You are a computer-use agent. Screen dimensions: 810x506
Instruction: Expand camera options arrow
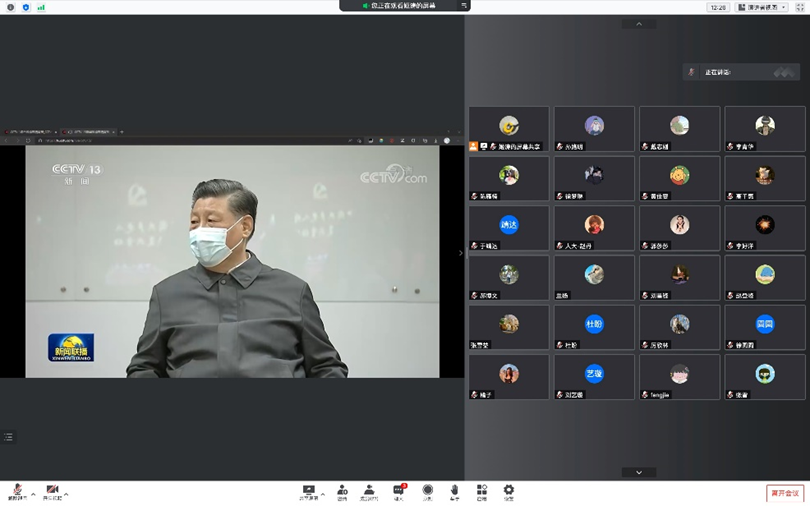pyautogui.click(x=67, y=494)
